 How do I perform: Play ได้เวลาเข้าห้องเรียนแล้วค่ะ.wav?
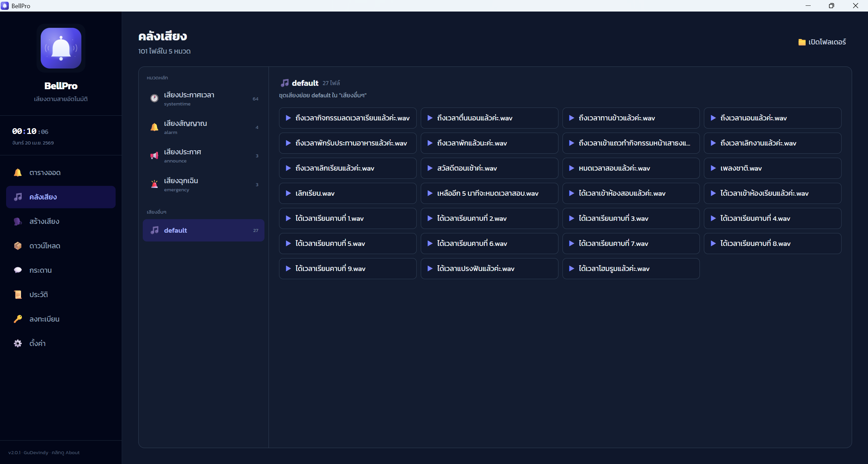click(x=772, y=193)
